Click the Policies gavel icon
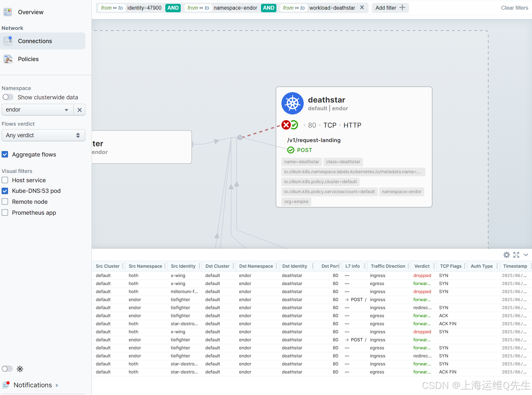 point(8,59)
